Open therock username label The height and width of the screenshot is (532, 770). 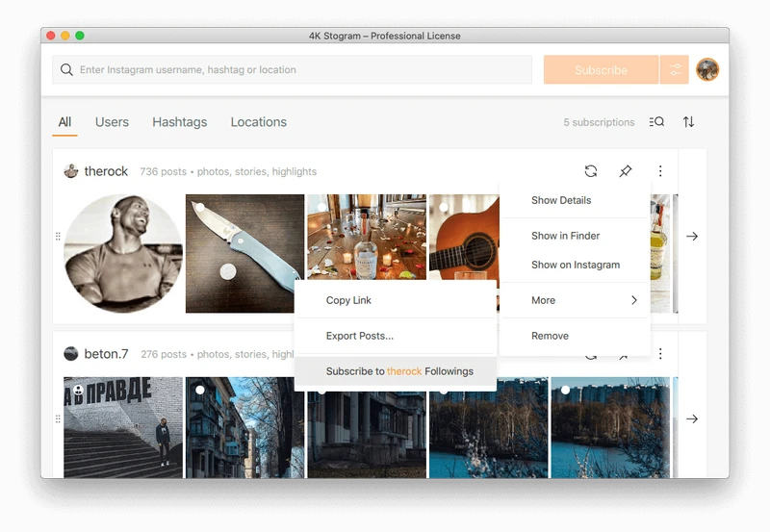(106, 171)
